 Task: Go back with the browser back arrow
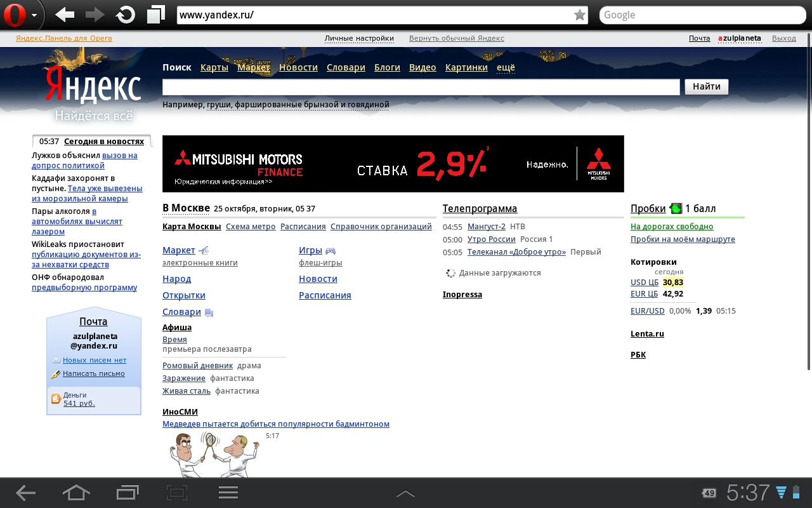point(65,15)
